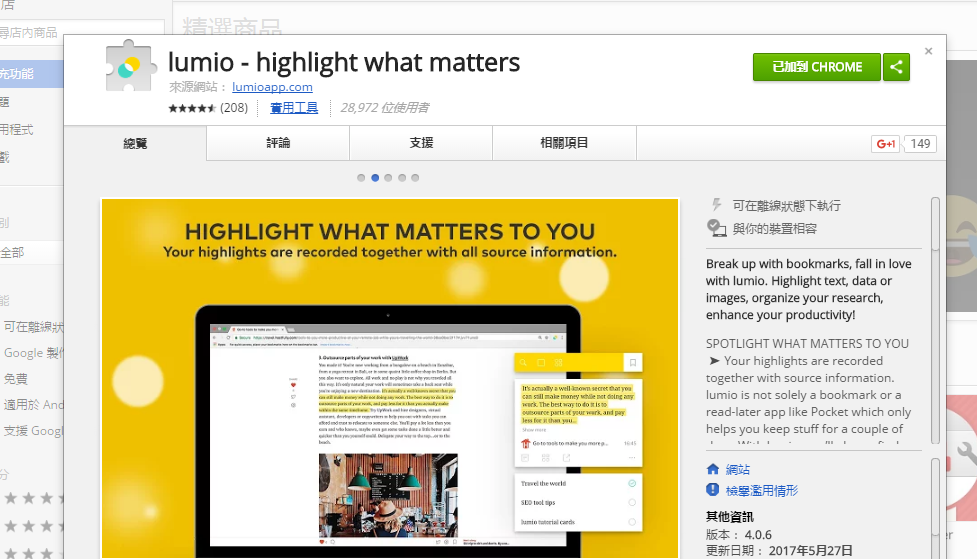The width and height of the screenshot is (977, 559).
Task: Select the fourth carousel dot
Action: tap(402, 178)
